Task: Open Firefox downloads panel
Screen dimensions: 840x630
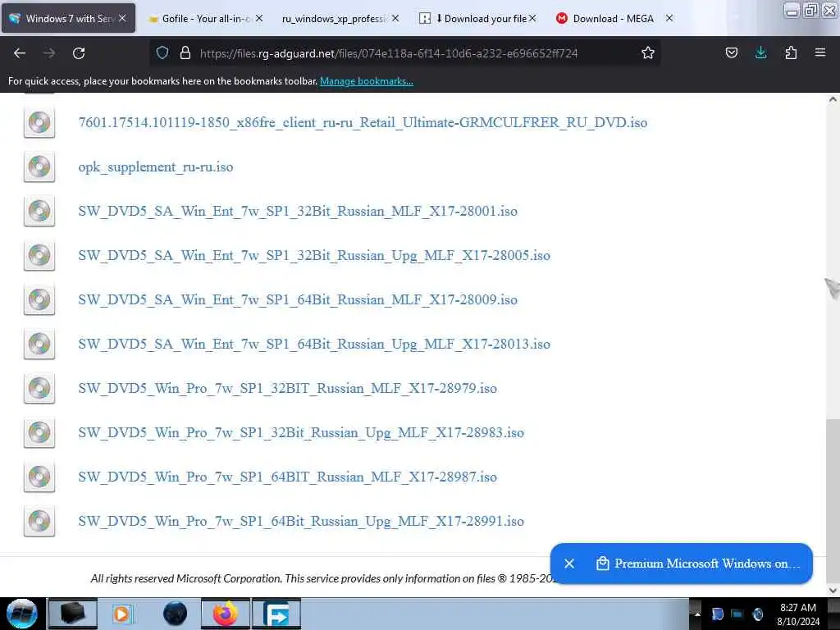Action: click(760, 52)
